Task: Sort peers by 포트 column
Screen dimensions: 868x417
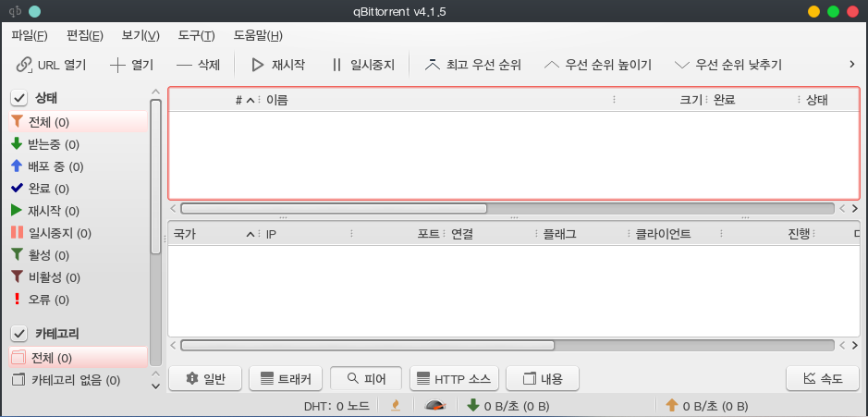Action: (x=398, y=234)
